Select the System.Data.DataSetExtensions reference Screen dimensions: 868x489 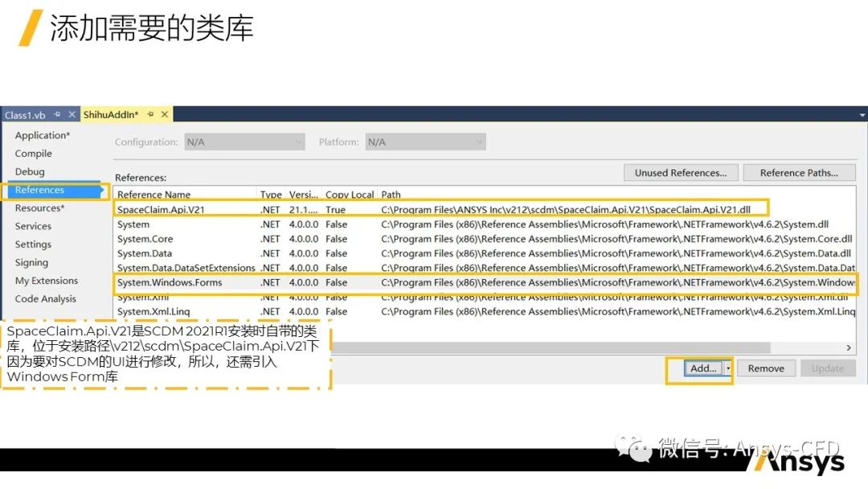click(485, 268)
